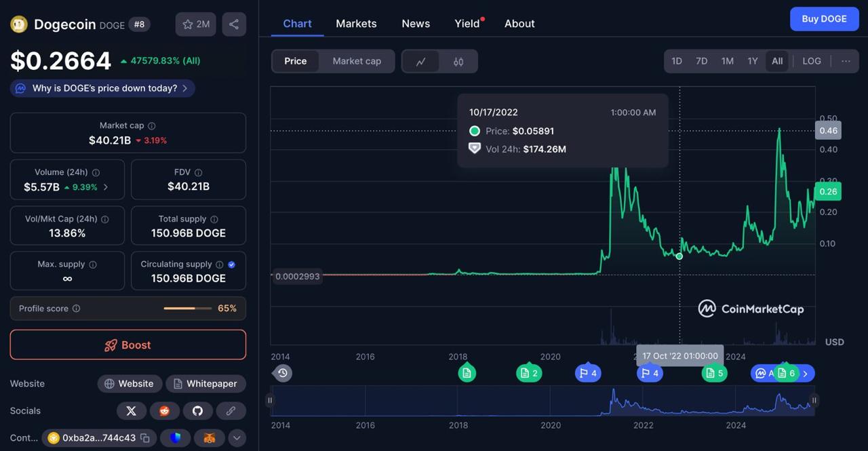Click the MetaMask fox icon
Image resolution: width=868 pixels, height=451 pixels.
point(210,438)
